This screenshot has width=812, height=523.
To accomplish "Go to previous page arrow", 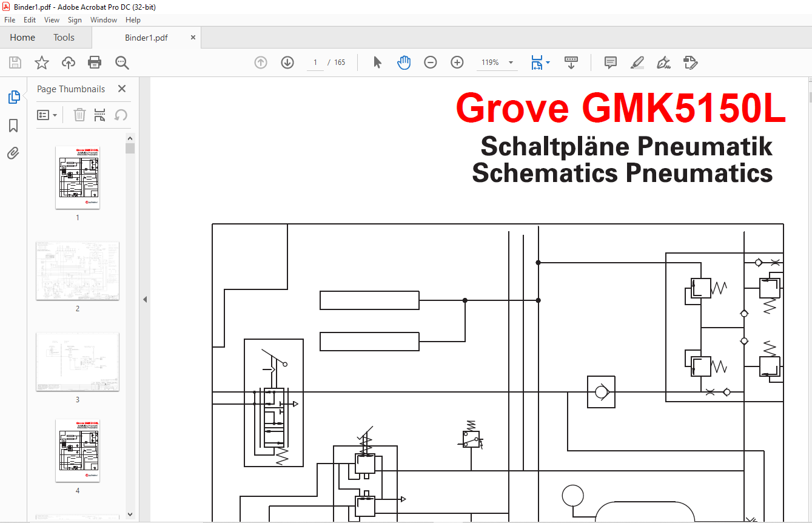I will 261,62.
